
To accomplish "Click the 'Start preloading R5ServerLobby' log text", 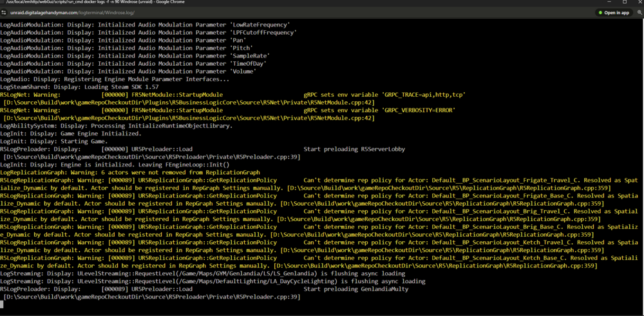I will [x=354, y=150].
